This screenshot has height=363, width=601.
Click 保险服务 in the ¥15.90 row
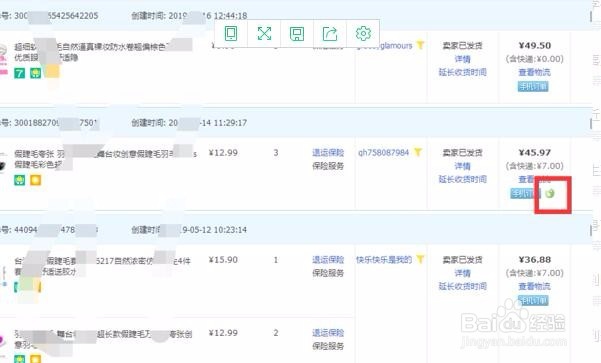pos(328,273)
